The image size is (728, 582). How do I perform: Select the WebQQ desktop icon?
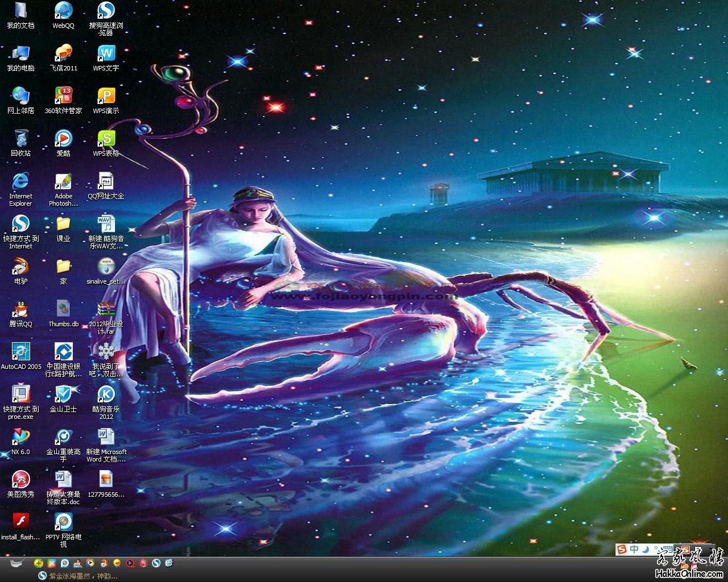tap(63, 15)
